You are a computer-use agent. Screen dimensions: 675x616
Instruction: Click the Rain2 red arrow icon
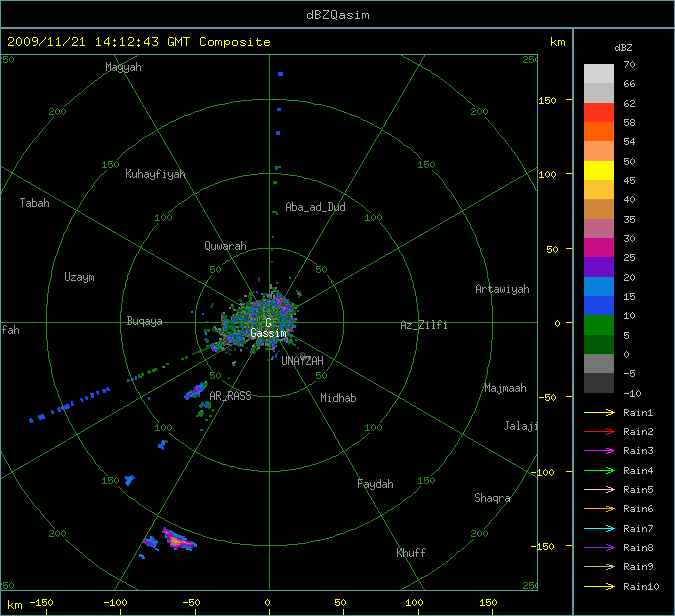click(599, 431)
